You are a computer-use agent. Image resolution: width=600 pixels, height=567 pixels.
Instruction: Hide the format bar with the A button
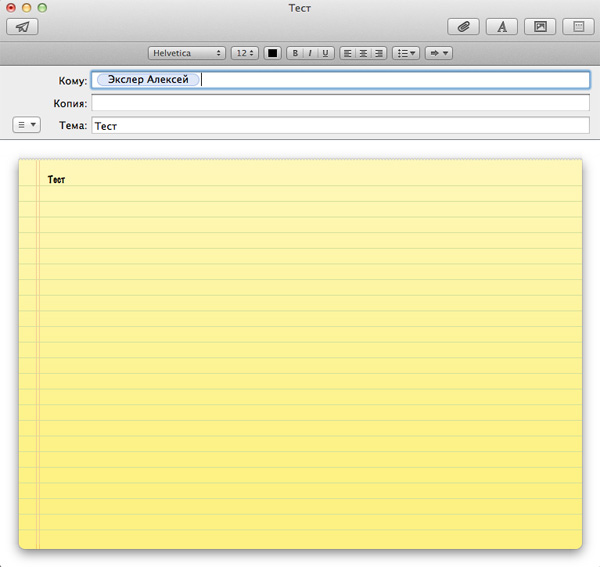pos(501,27)
